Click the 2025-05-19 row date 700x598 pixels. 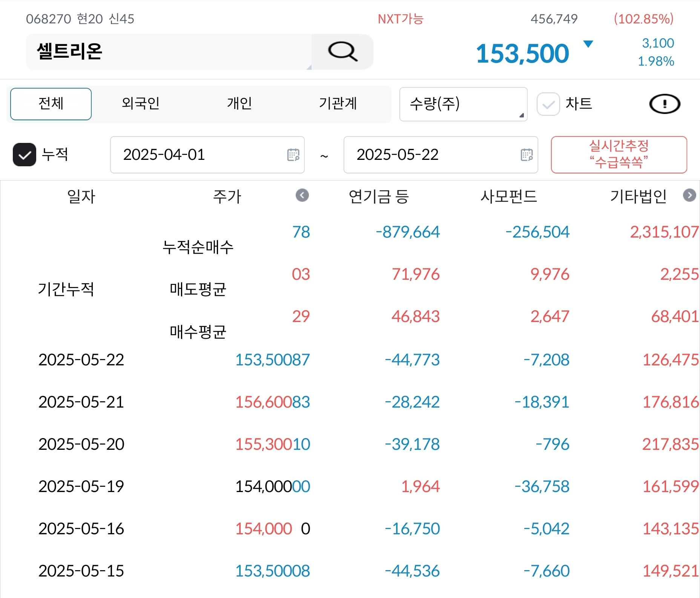(81, 486)
